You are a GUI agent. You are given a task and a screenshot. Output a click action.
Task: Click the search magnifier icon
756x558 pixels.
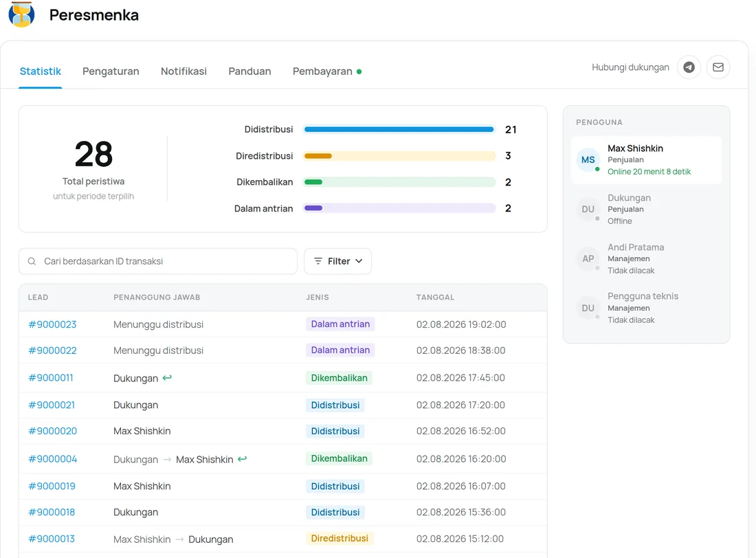point(32,261)
